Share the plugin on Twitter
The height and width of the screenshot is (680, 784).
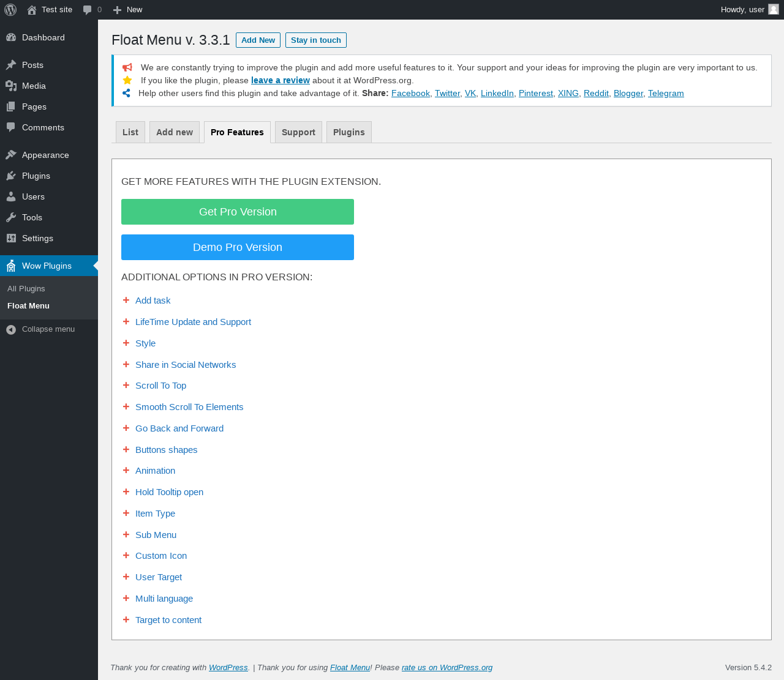pos(447,93)
